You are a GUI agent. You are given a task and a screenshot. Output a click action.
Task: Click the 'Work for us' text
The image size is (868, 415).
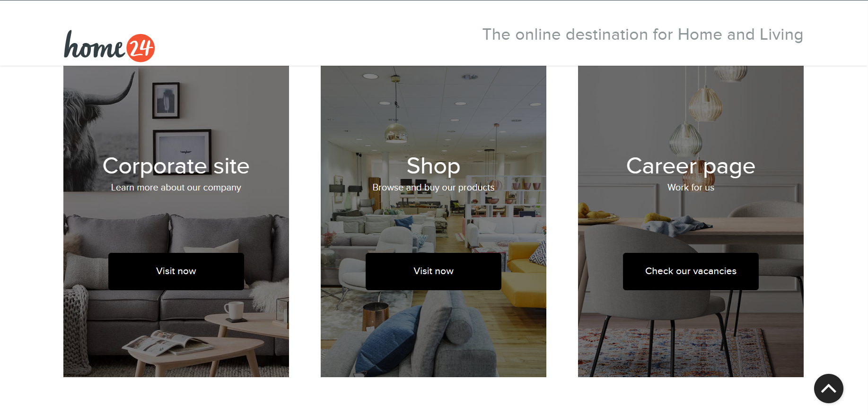pyautogui.click(x=691, y=188)
